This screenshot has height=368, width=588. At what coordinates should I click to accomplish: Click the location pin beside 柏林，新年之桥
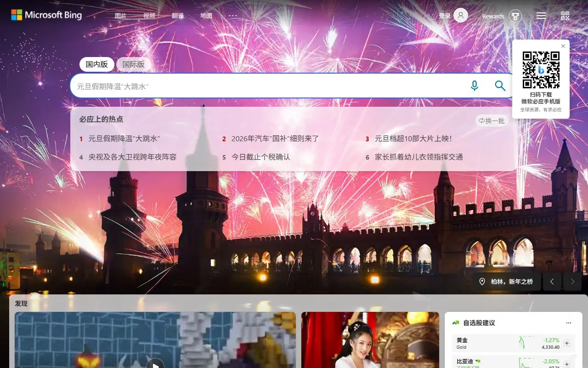coord(483,282)
